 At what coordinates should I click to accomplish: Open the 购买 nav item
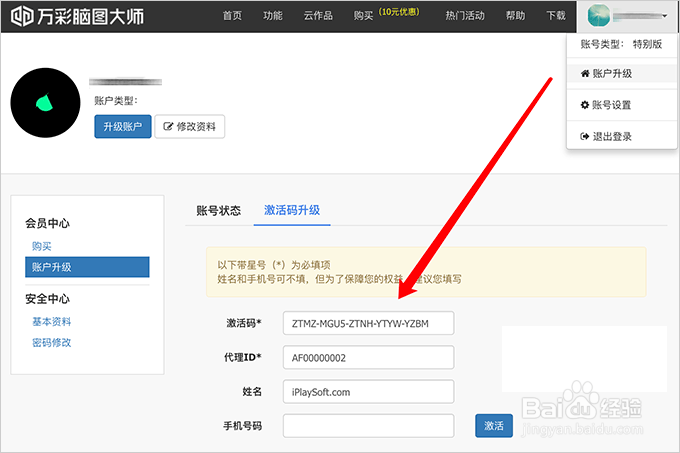coord(363,16)
